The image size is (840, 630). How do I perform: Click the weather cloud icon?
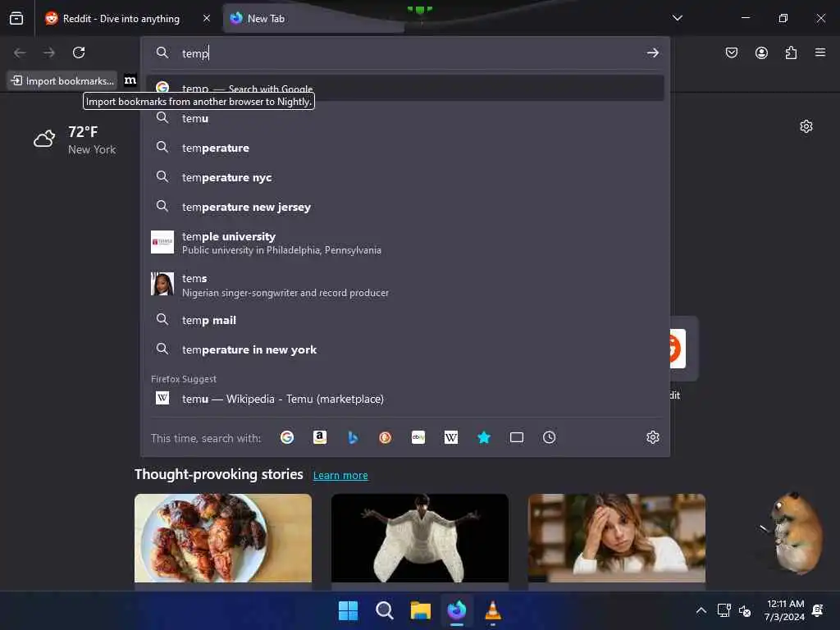pos(44,139)
